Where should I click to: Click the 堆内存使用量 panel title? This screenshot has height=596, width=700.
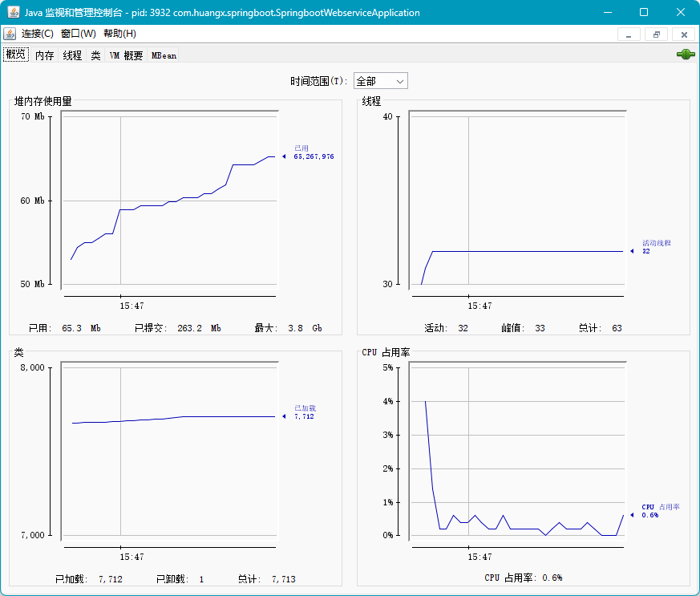[x=42, y=101]
